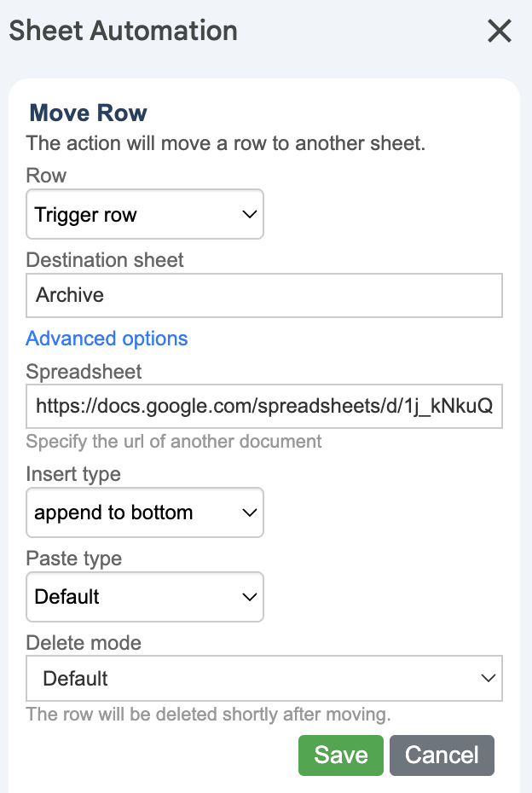This screenshot has width=532, height=793.
Task: Open the Paste type Default dropdown
Action: [x=144, y=597]
